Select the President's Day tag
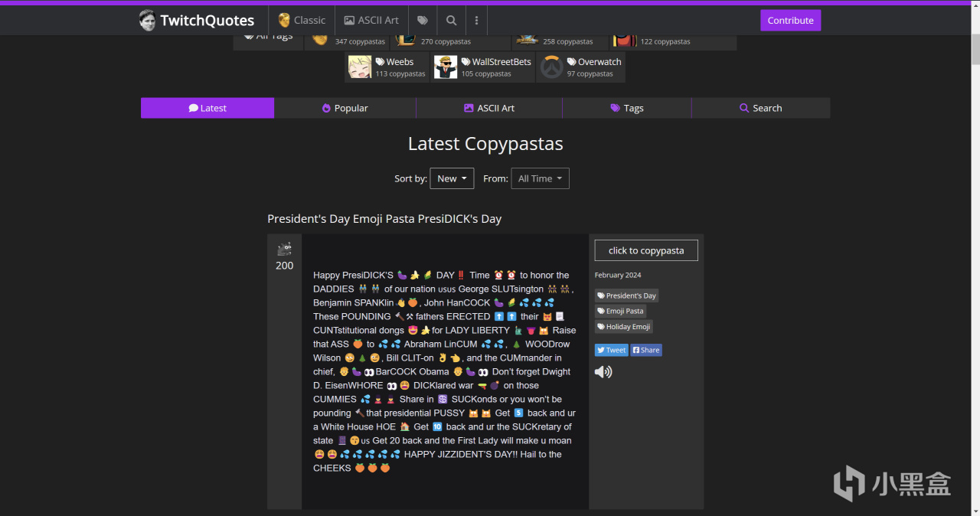Screen dimensions: 980x516 (x=626, y=296)
